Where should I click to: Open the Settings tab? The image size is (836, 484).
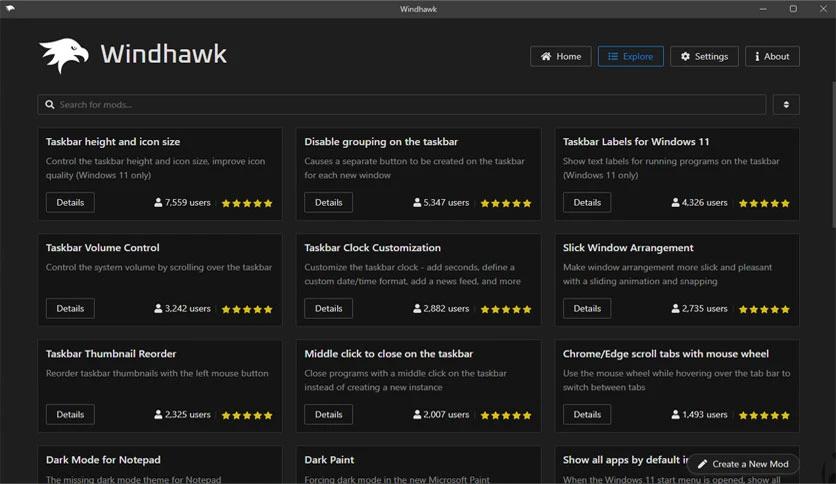point(704,57)
